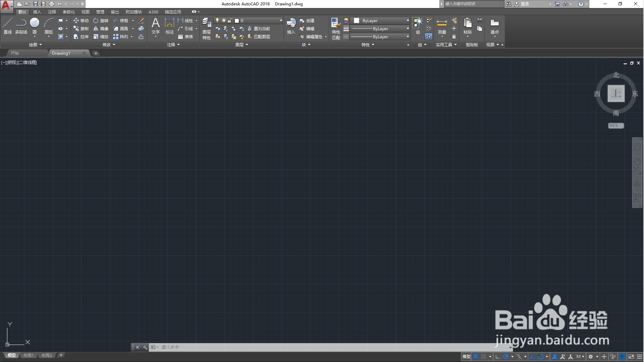Click the 移动 (Move) tool
The height and width of the screenshot is (362, 644).
point(81,20)
